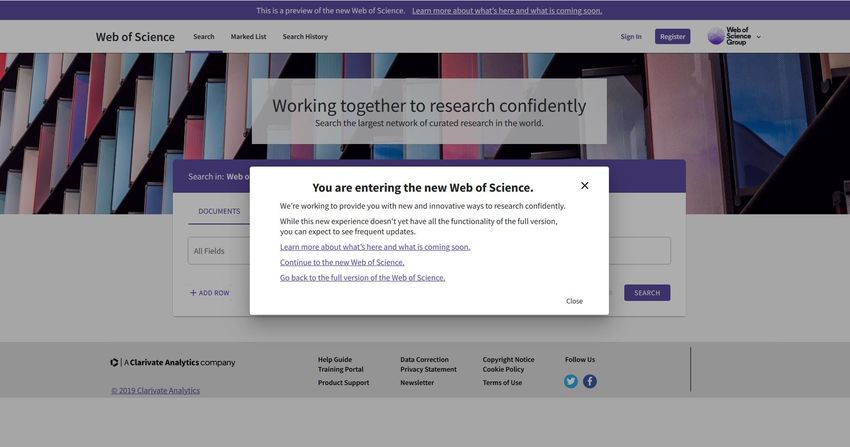Click Continue to the new Web of Science

(x=342, y=262)
